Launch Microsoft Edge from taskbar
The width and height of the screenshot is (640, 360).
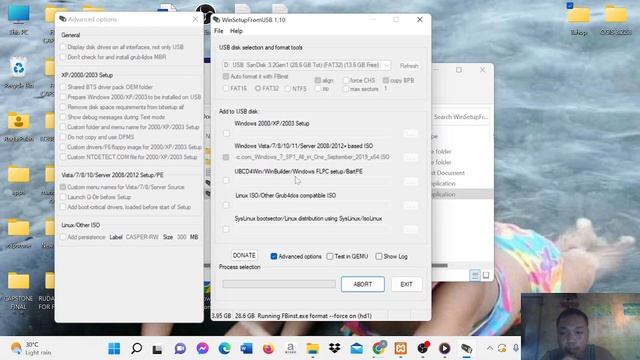point(224,348)
